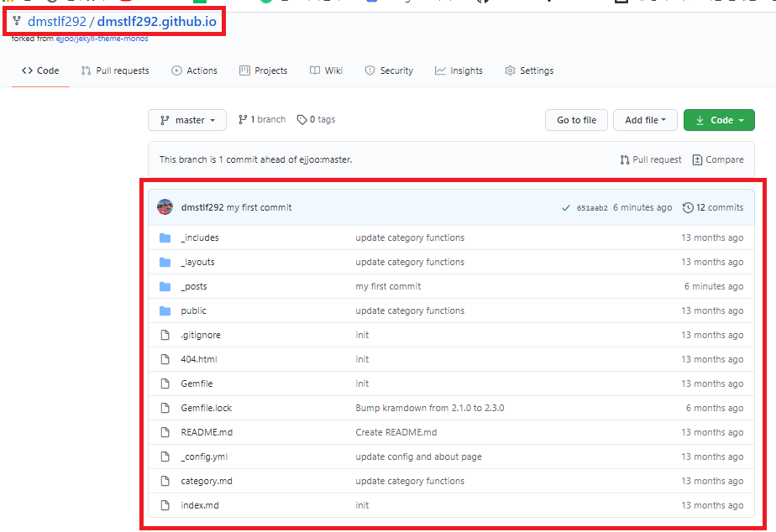Open the category.md file name
This screenshot has height=532, width=776.
click(207, 481)
